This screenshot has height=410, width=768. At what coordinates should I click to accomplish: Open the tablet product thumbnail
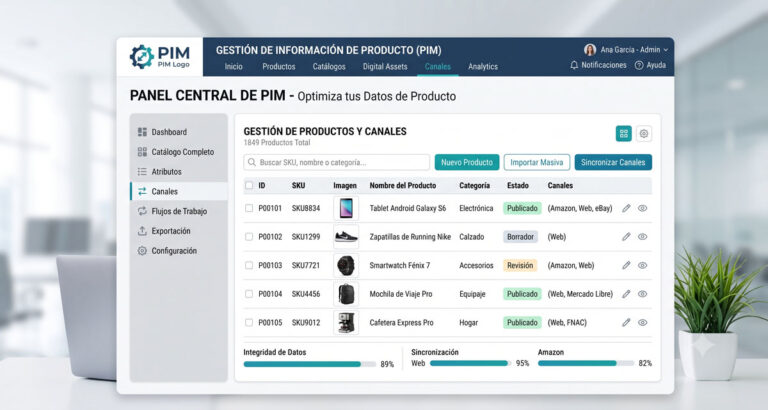click(346, 208)
